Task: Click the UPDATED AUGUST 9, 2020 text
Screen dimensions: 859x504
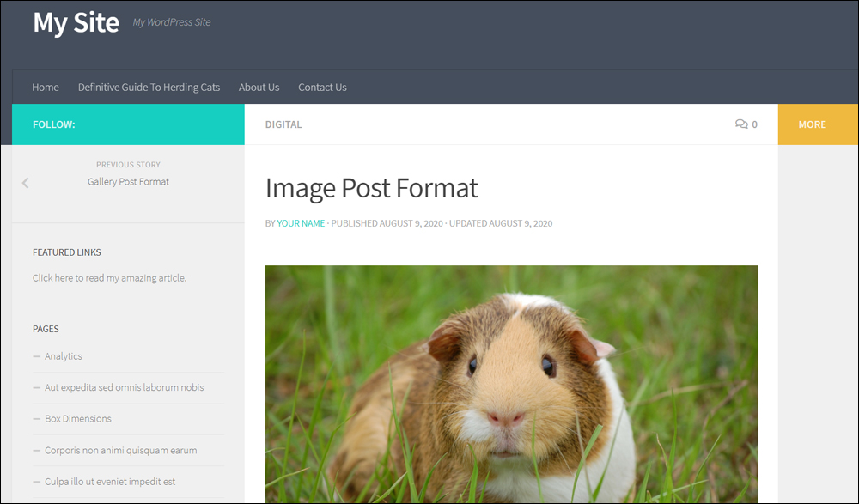Action: pos(501,223)
